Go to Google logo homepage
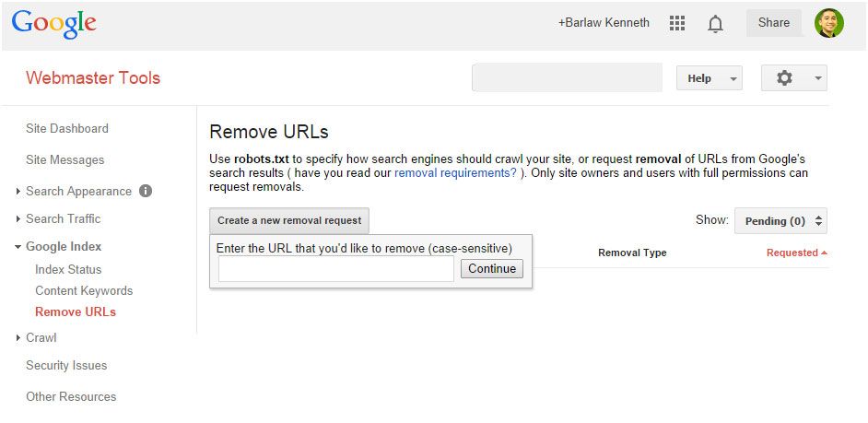This screenshot has width=868, height=423. [x=53, y=24]
